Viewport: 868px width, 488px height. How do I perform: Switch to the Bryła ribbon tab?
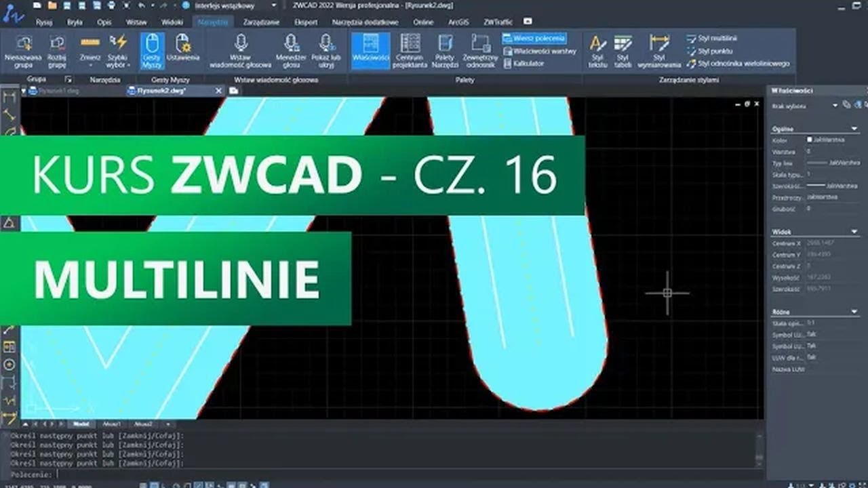tap(75, 22)
